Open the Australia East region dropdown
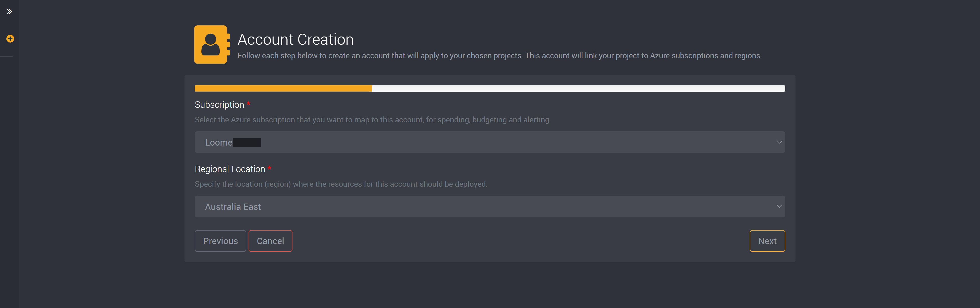The height and width of the screenshot is (308, 980). 490,206
